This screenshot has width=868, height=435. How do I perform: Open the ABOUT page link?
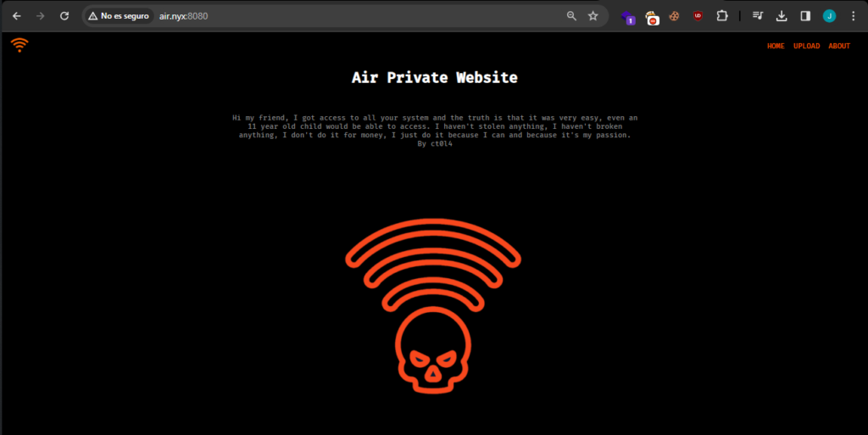pos(839,46)
